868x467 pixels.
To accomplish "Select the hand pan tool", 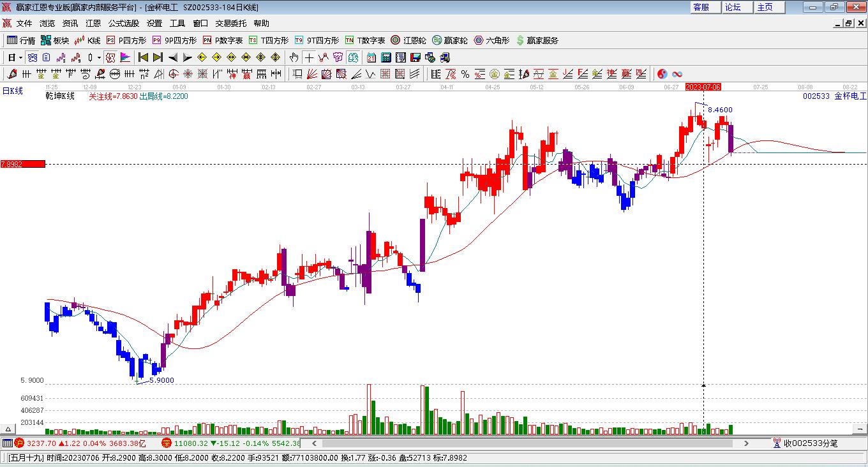I will [x=294, y=57].
